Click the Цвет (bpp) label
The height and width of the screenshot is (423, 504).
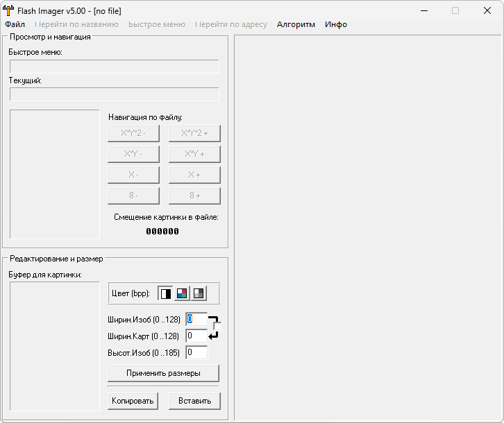(131, 293)
